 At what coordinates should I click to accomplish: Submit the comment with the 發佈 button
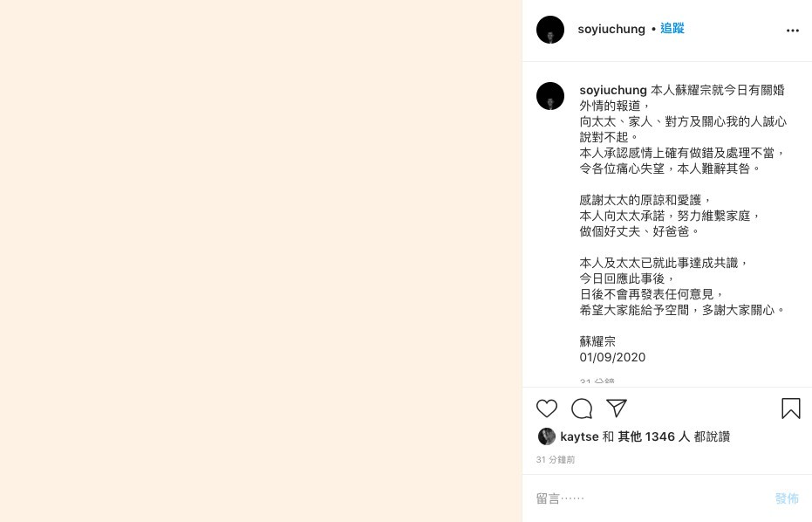coord(787,498)
